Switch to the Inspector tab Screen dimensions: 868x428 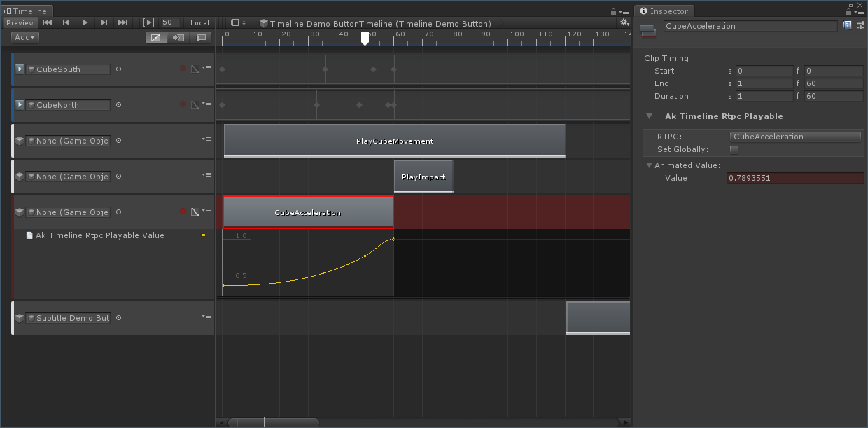coord(664,11)
